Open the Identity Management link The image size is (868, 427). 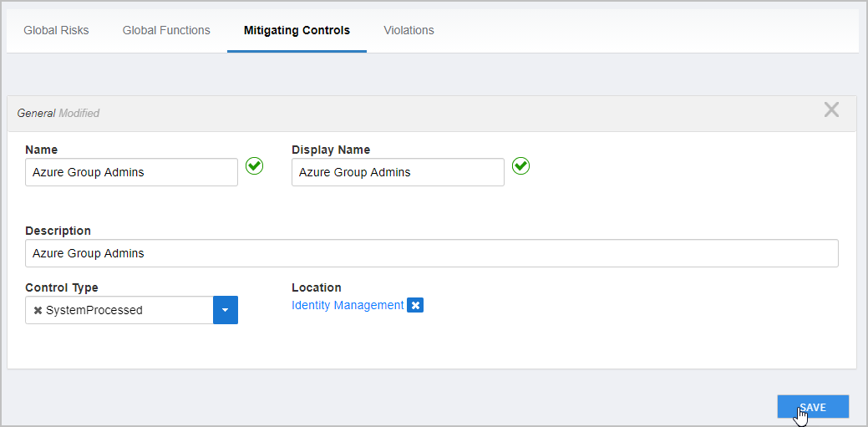[x=348, y=306]
